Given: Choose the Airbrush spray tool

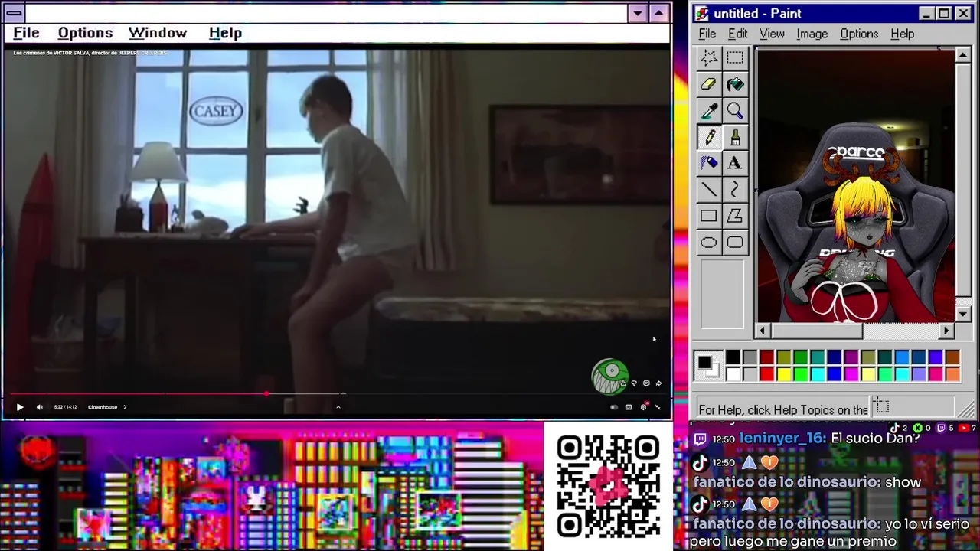Looking at the screenshot, I should point(709,163).
